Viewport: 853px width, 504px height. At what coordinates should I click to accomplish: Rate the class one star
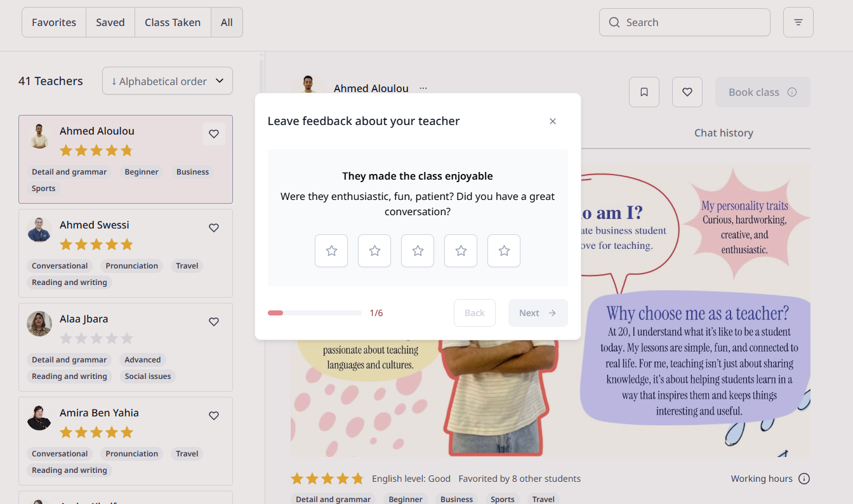tap(331, 251)
